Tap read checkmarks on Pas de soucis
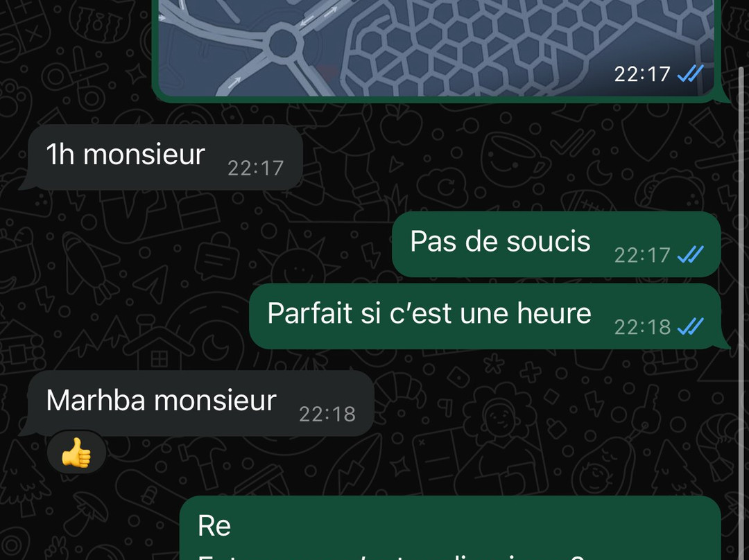Viewport: 749px width, 560px height. click(x=691, y=254)
